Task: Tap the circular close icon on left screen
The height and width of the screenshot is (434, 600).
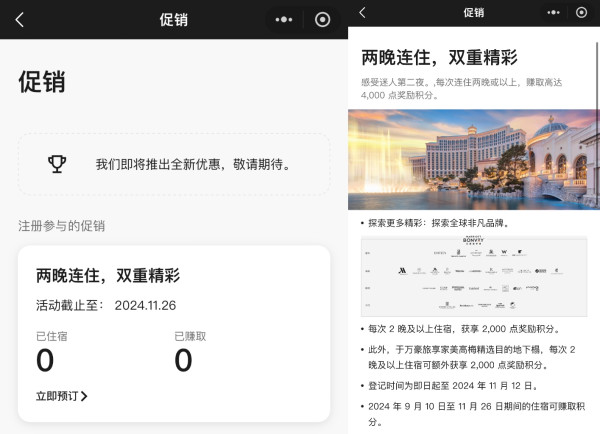Action: tap(322, 20)
